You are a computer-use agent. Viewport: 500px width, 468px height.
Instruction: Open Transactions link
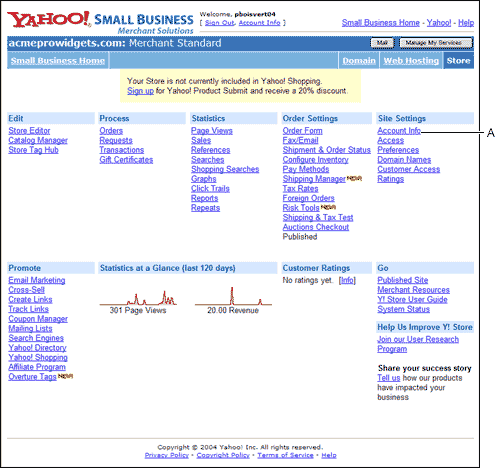(x=122, y=150)
